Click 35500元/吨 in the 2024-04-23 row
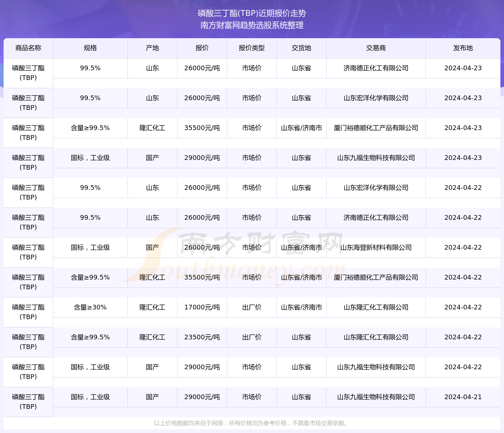The height and width of the screenshot is (433, 504). (x=202, y=128)
